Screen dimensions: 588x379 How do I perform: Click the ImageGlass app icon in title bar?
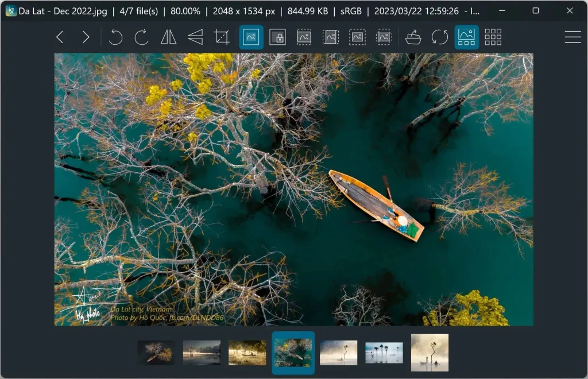(x=11, y=11)
